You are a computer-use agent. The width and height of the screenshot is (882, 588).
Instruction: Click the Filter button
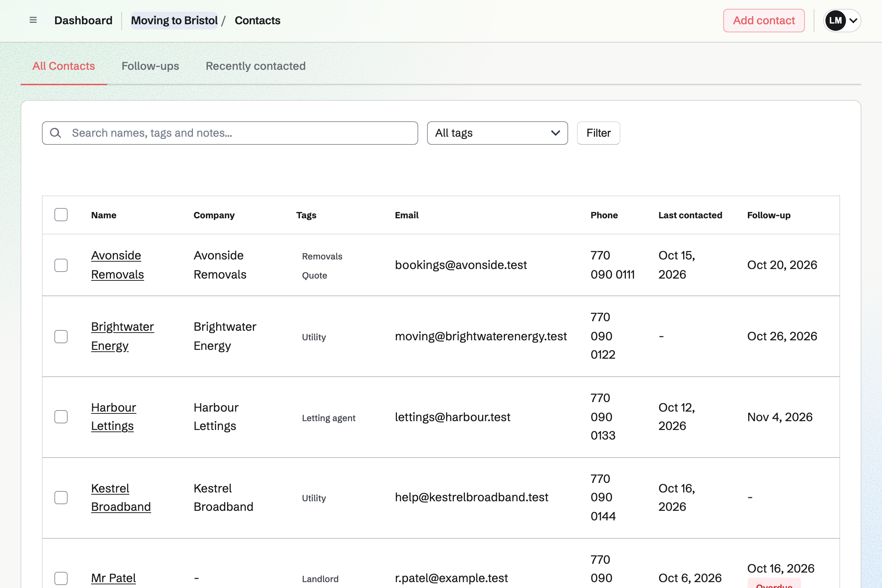599,133
